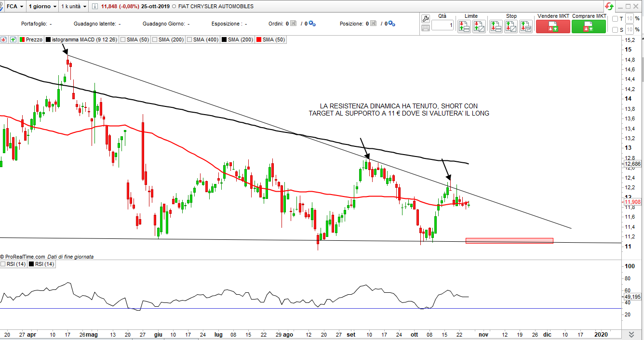This screenshot has height=340, width=644.
Task: Click the third Stop order icon
Action: coord(527,26)
